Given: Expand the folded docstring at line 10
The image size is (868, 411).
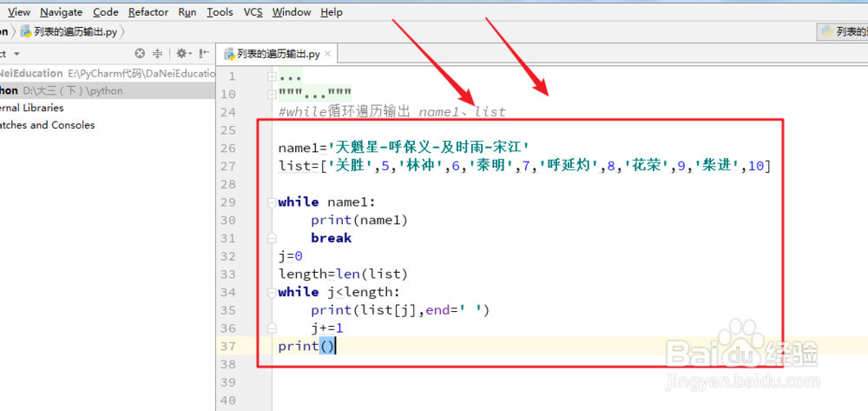Looking at the screenshot, I should tap(272, 94).
